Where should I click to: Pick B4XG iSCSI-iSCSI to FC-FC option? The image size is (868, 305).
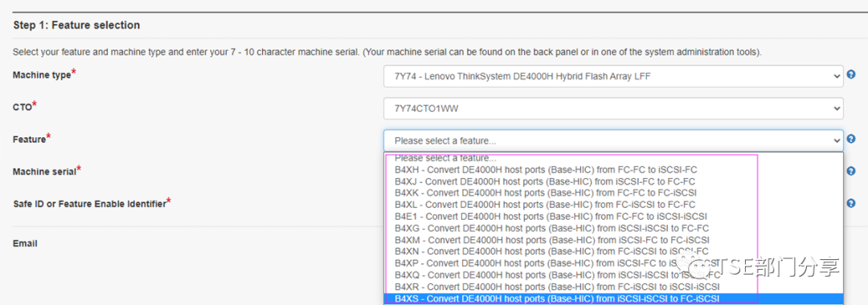(613, 228)
